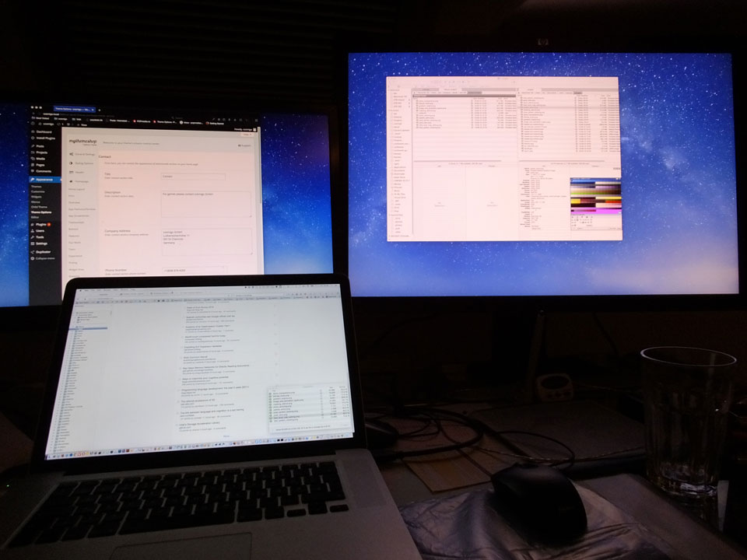Expand the Appearance menu section

point(44,180)
